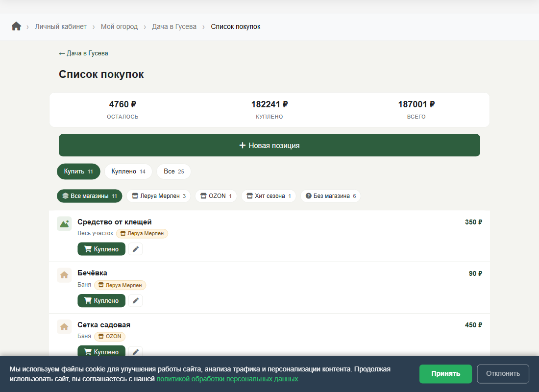Image resolution: width=539 pixels, height=392 pixels.
Task: Click the Сетка садовая item title
Action: tap(104, 324)
